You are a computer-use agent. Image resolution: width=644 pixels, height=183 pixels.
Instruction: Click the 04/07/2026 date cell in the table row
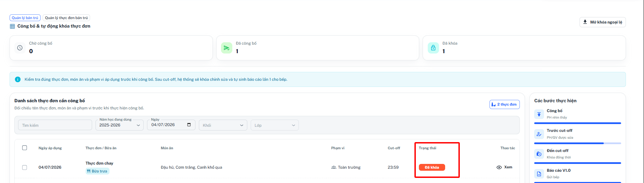[50, 167]
